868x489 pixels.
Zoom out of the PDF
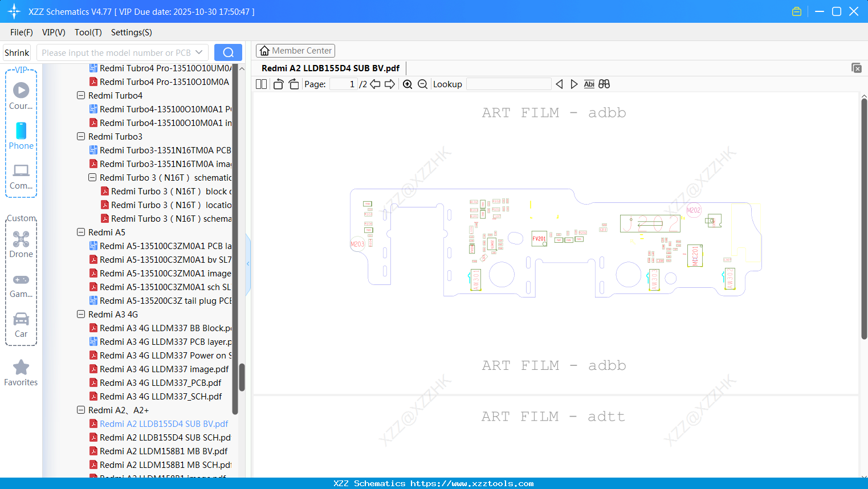click(422, 84)
